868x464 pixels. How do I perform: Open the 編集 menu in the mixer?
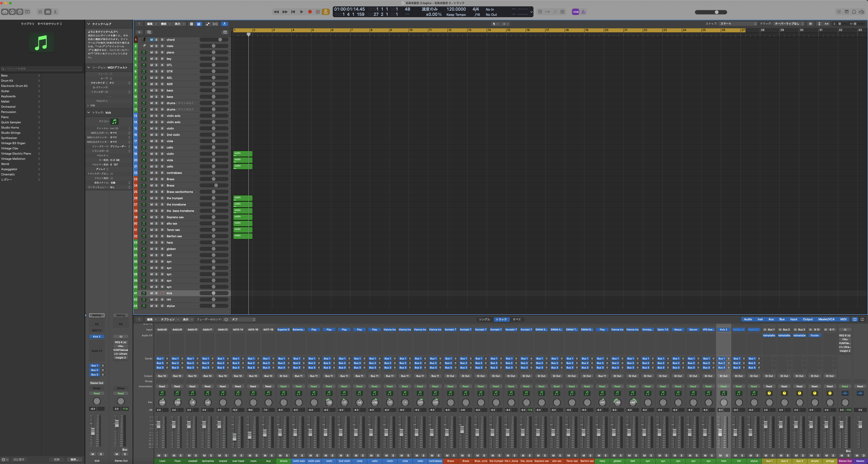[152, 319]
